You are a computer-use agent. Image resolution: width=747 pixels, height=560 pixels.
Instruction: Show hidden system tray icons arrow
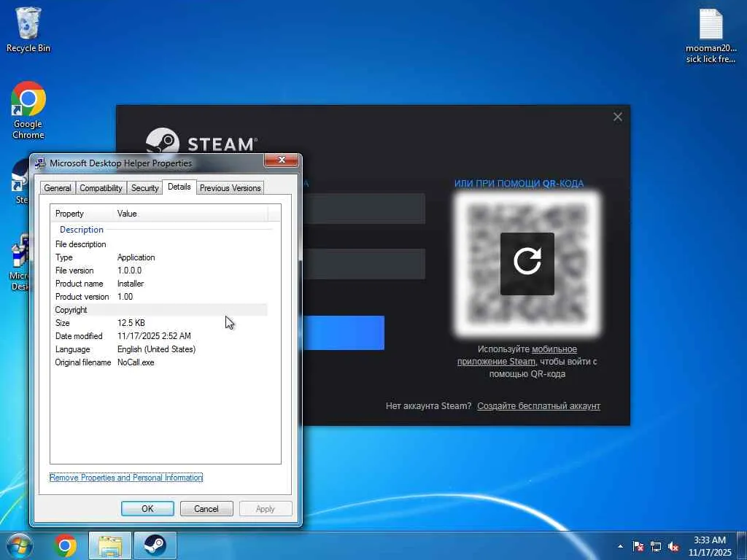[x=620, y=546]
